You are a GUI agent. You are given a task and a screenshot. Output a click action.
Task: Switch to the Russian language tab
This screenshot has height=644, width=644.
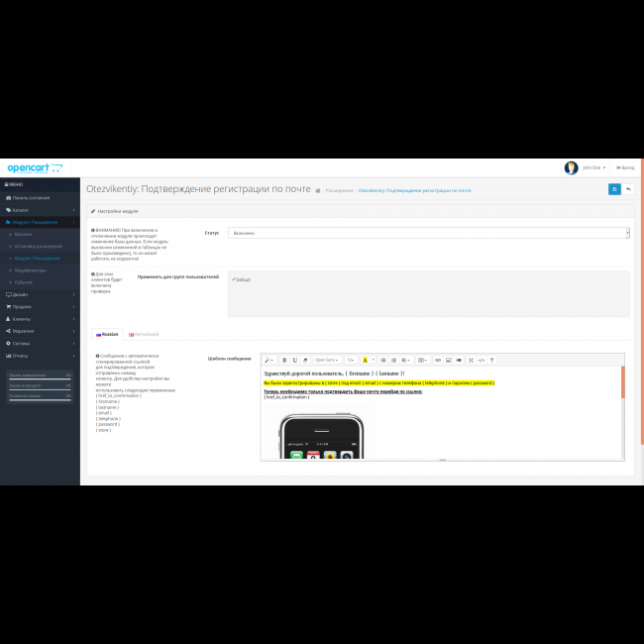pyautogui.click(x=106, y=335)
